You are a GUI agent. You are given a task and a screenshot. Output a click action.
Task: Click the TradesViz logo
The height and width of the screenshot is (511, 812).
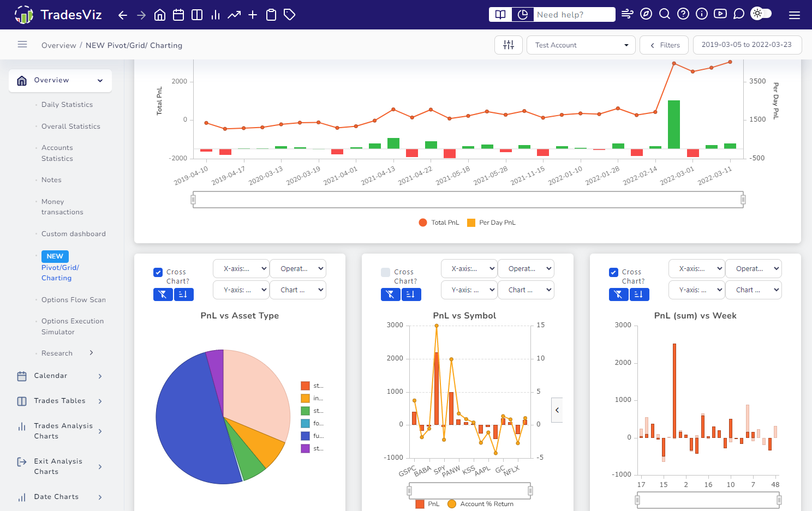tap(58, 15)
